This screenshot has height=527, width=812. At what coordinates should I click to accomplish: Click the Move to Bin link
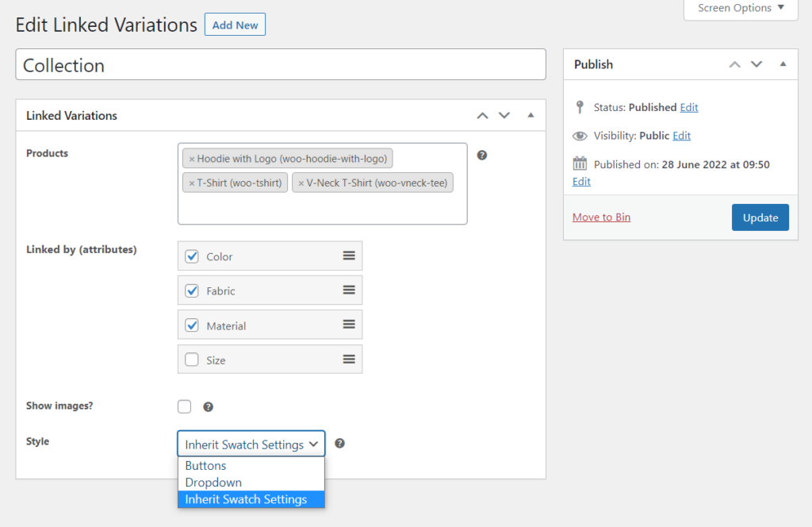point(601,217)
